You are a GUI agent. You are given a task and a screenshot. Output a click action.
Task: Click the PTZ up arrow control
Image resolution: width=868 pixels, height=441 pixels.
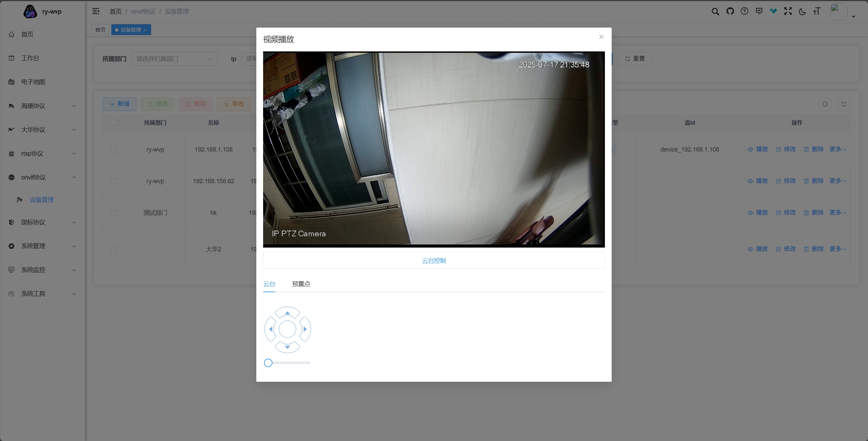coord(287,313)
